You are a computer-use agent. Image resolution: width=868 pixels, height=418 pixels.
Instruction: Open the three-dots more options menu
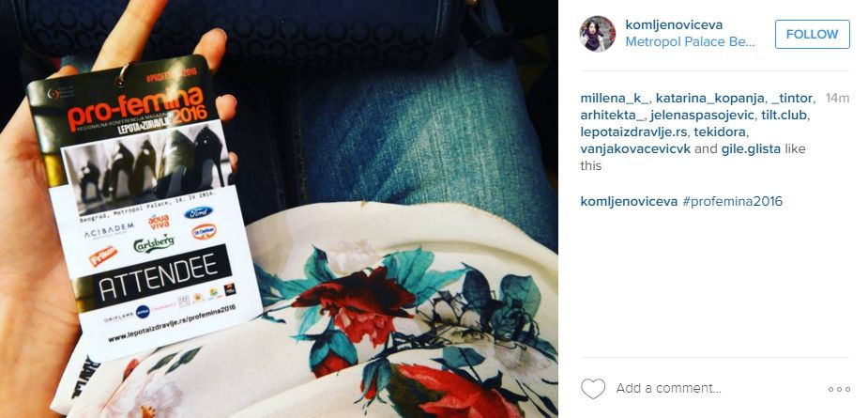point(839,389)
